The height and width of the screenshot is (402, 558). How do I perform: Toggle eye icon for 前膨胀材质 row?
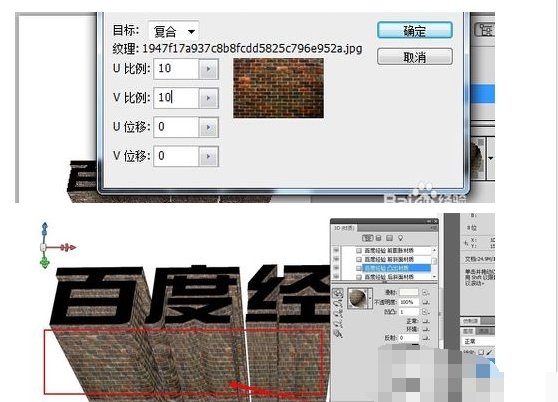[336, 250]
